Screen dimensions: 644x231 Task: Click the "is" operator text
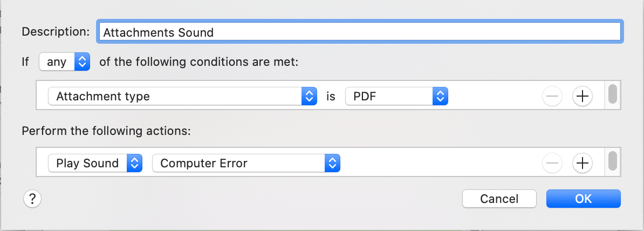[x=331, y=97]
